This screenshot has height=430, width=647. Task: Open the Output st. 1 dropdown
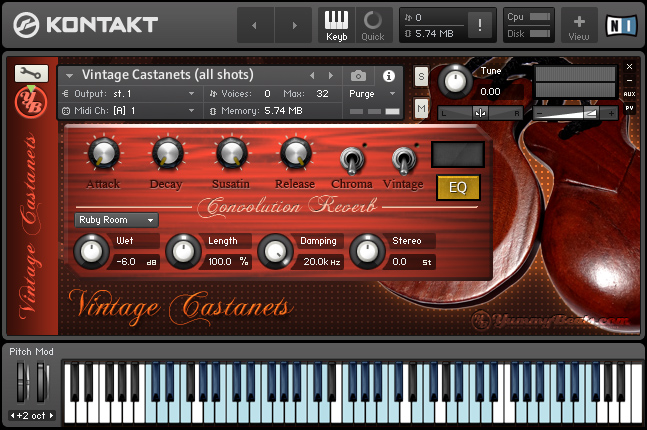pyautogui.click(x=129, y=94)
